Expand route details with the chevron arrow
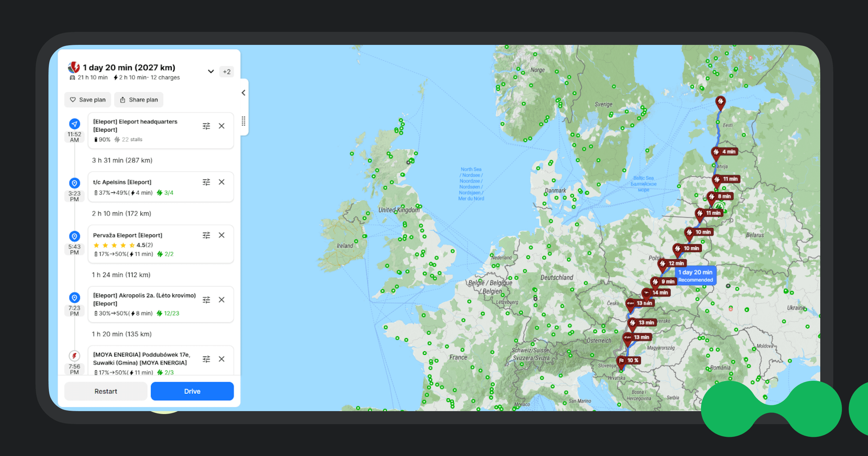The image size is (868, 456). 211,72
